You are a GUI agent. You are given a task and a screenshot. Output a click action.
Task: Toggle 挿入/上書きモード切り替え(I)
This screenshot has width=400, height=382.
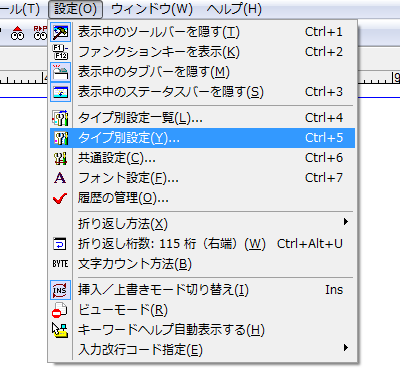coord(202,290)
